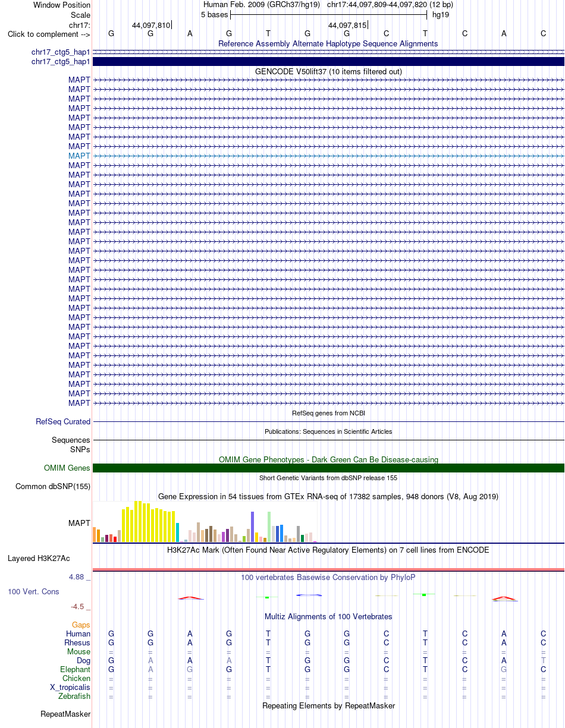
Task: Click the chr17:44,097,809-44,097,820 (12 bp) header text
Action: click(x=390, y=5)
